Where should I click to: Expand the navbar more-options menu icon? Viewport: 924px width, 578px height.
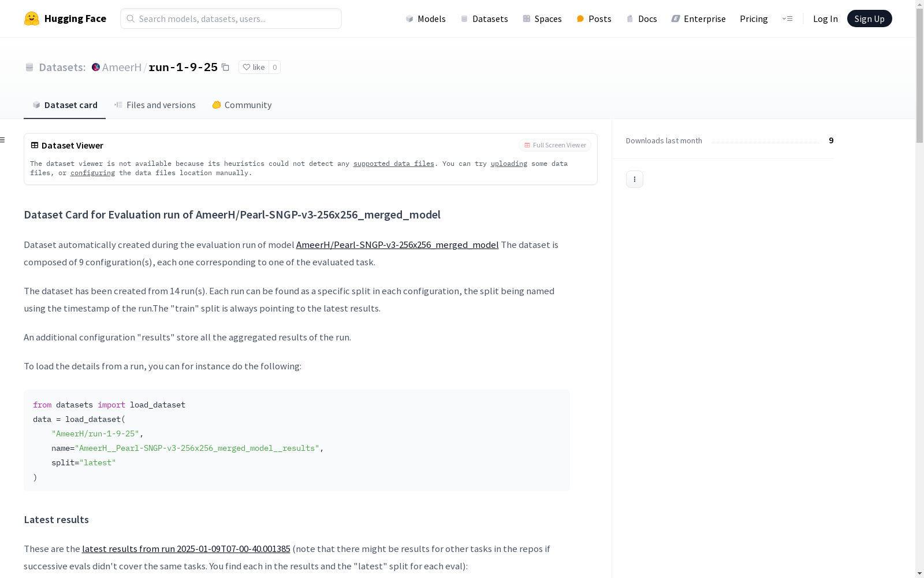787,18
